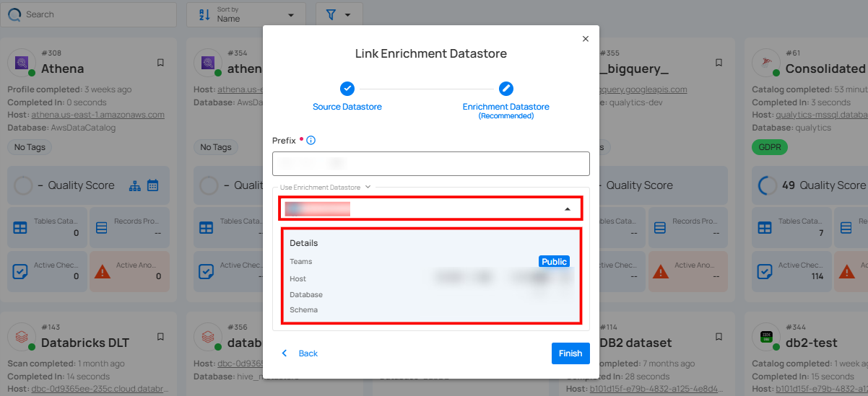Click the Public team badge

[554, 262]
